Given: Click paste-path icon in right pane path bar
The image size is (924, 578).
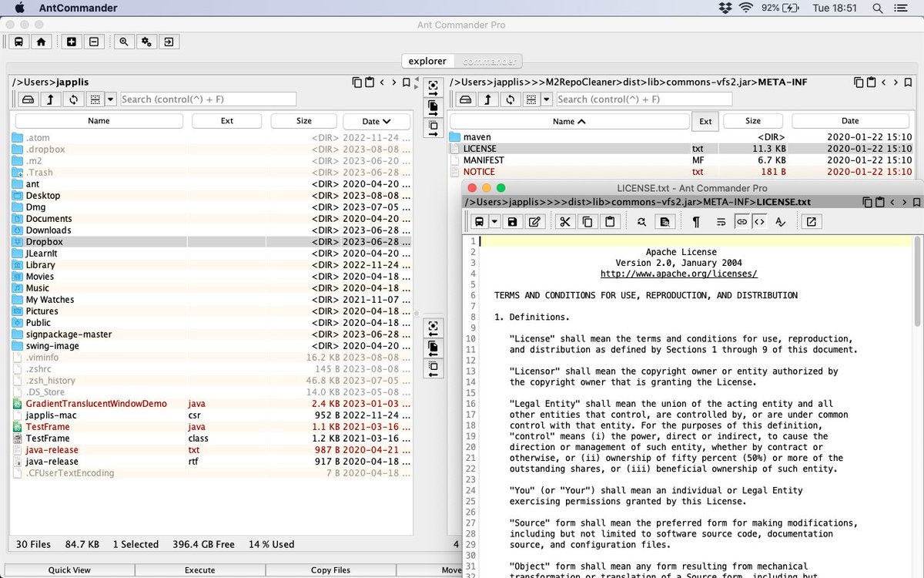Looking at the screenshot, I should click(x=871, y=82).
